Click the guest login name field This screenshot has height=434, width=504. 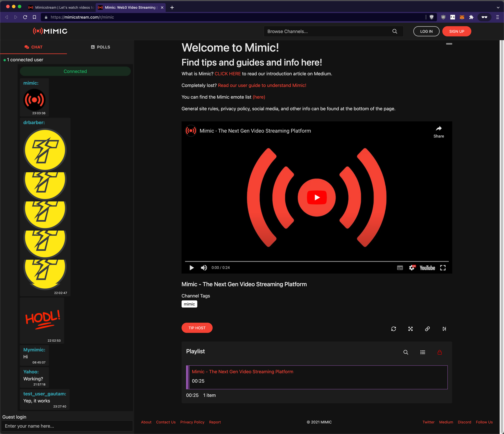(x=67, y=426)
